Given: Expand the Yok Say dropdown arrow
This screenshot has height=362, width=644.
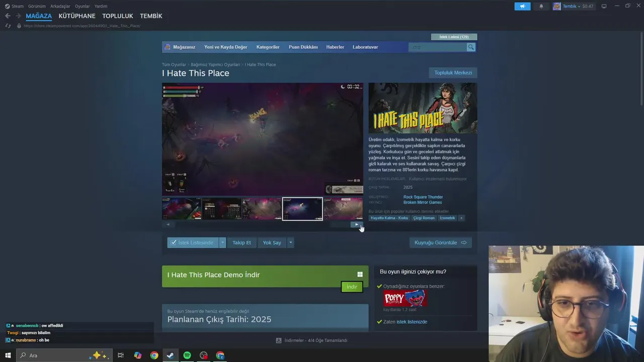Looking at the screenshot, I should click(290, 242).
